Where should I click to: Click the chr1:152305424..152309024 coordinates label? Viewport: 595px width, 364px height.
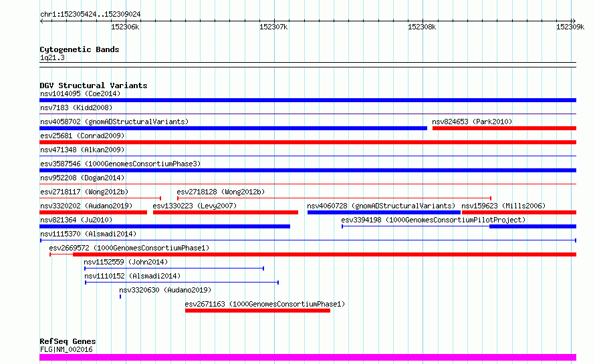(90, 14)
